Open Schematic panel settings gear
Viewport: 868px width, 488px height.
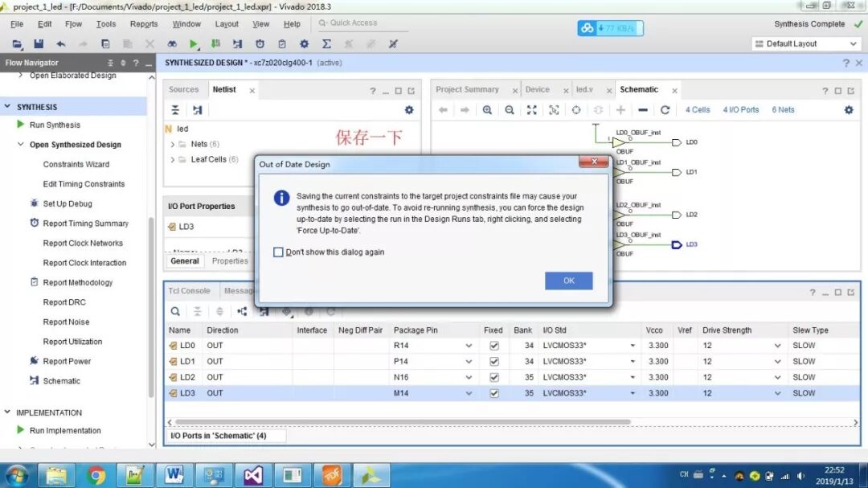point(849,109)
